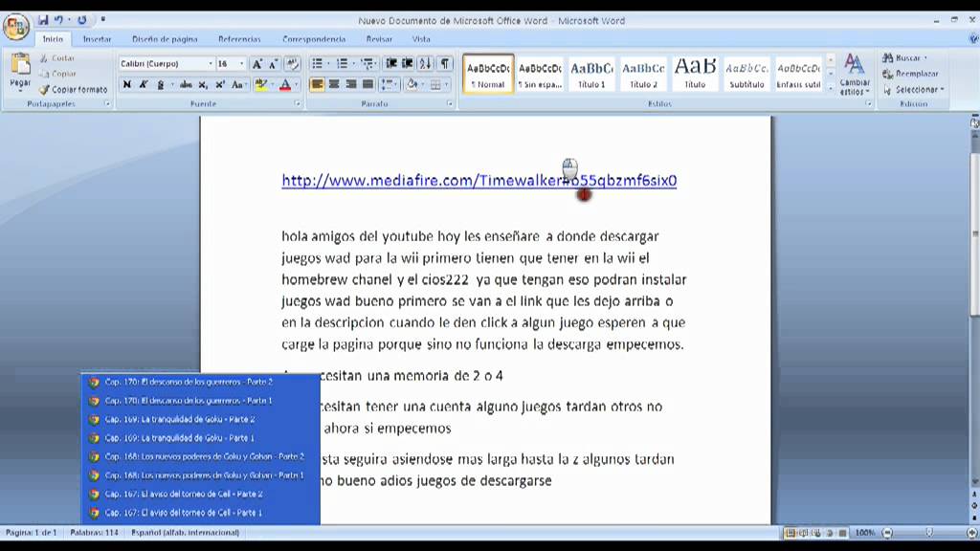Save the document from quick access toolbar

pyautogui.click(x=43, y=20)
